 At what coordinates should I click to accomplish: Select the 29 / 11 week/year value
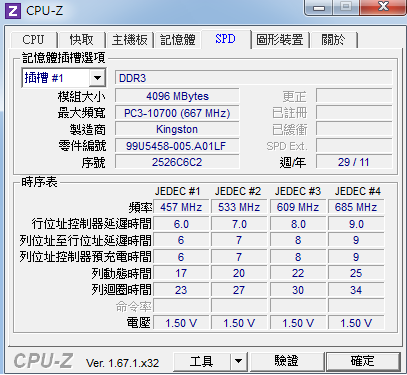click(x=354, y=162)
